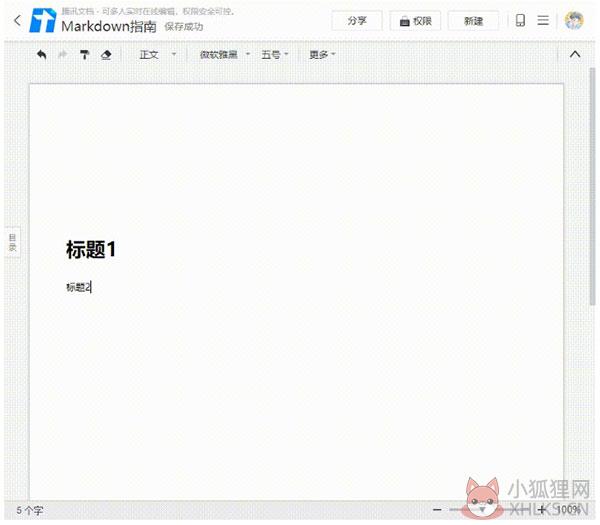
Task: Open the font size dropdown 五号
Action: pos(274,54)
